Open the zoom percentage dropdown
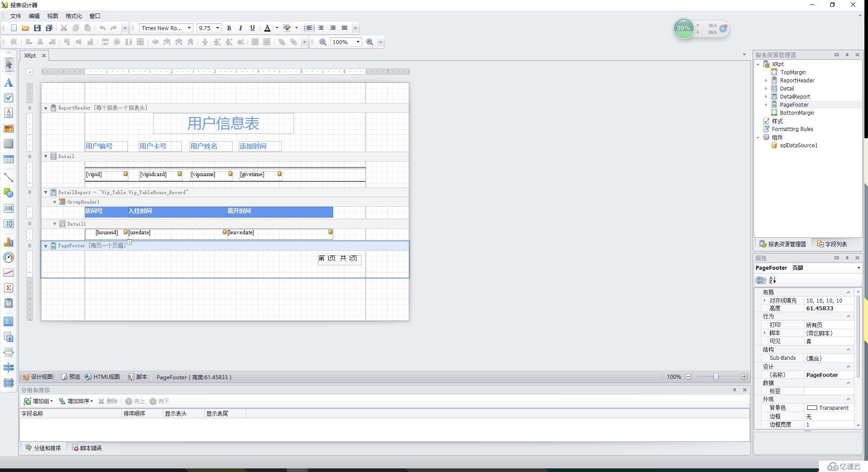 click(x=358, y=42)
